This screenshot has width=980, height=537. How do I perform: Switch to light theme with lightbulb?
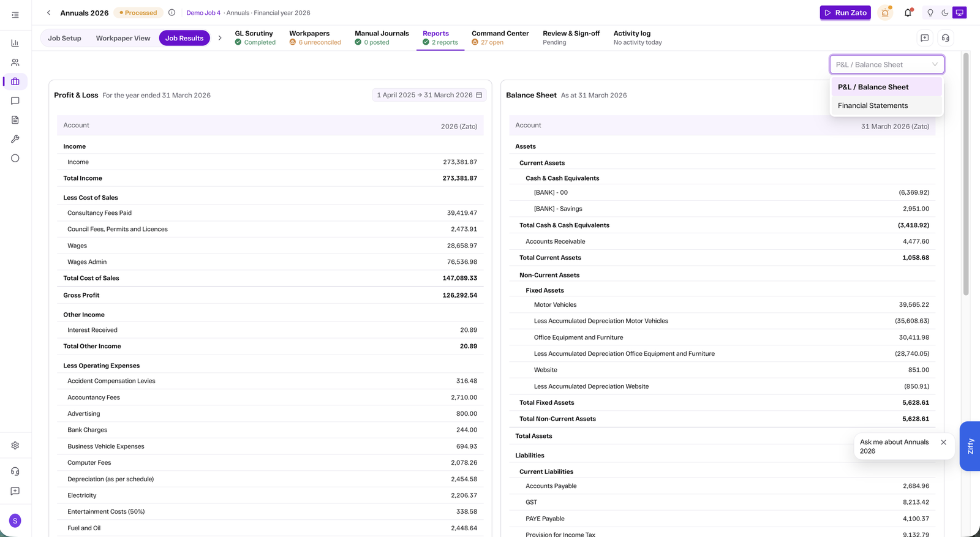tap(930, 13)
